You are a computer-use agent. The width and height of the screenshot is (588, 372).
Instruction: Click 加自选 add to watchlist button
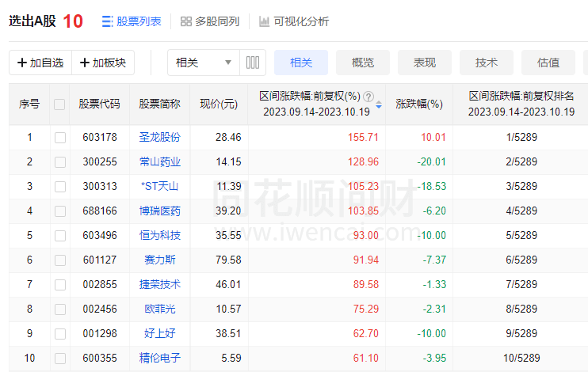click(x=40, y=63)
